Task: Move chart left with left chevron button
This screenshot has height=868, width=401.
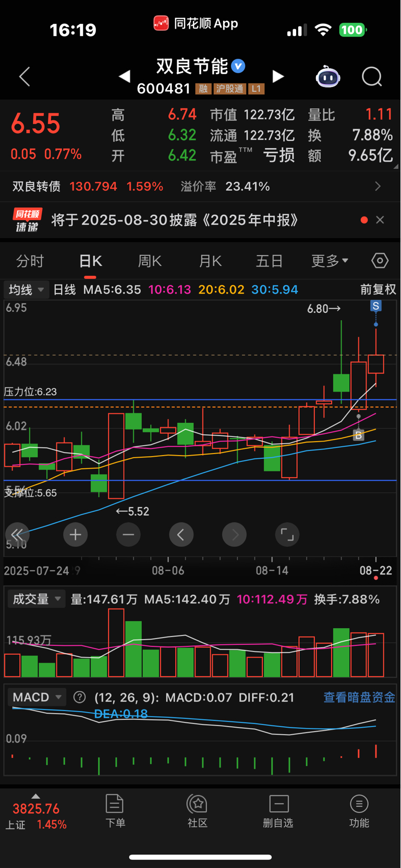Action: 181,534
